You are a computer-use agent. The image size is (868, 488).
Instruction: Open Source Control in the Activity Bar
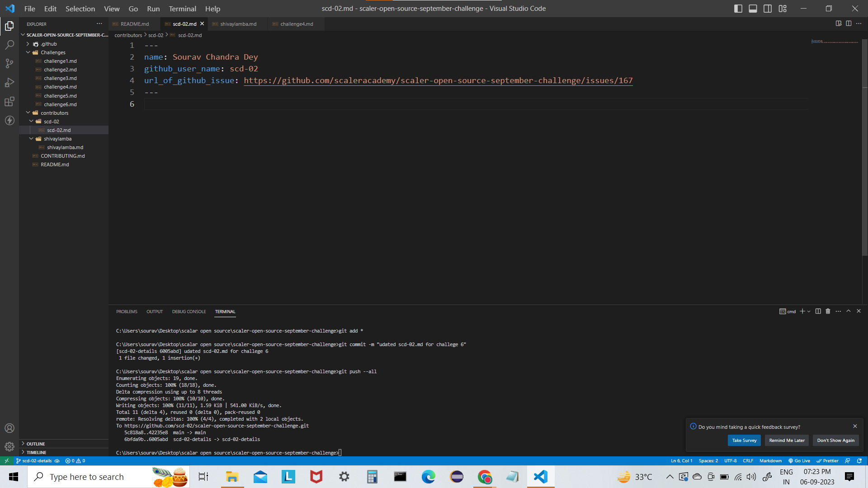pyautogui.click(x=9, y=63)
